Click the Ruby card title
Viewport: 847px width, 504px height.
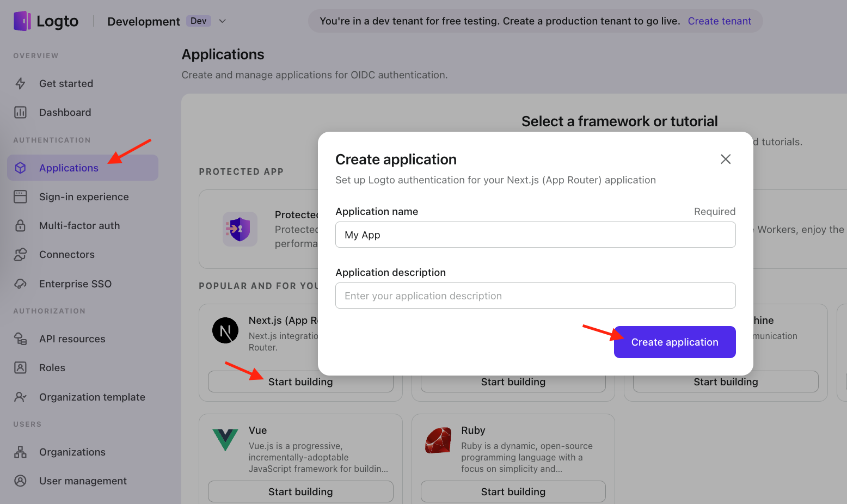pyautogui.click(x=473, y=430)
